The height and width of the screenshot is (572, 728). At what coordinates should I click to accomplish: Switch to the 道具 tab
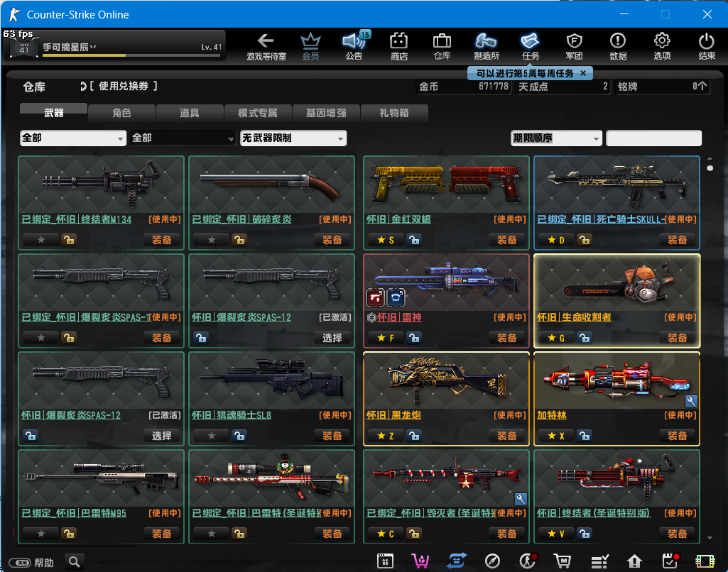tap(190, 113)
